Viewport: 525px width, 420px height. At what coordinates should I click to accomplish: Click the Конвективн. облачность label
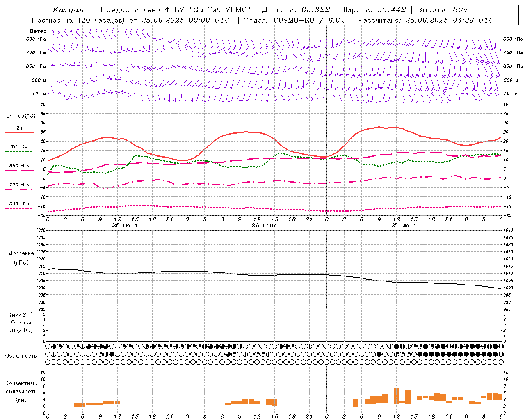(x=21, y=388)
